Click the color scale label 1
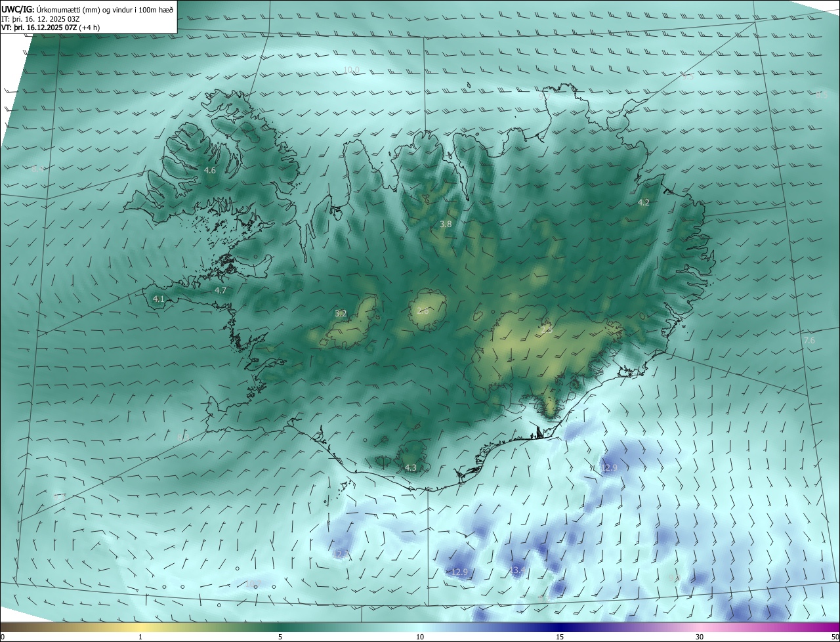The height and width of the screenshot is (642, 840). [140, 637]
